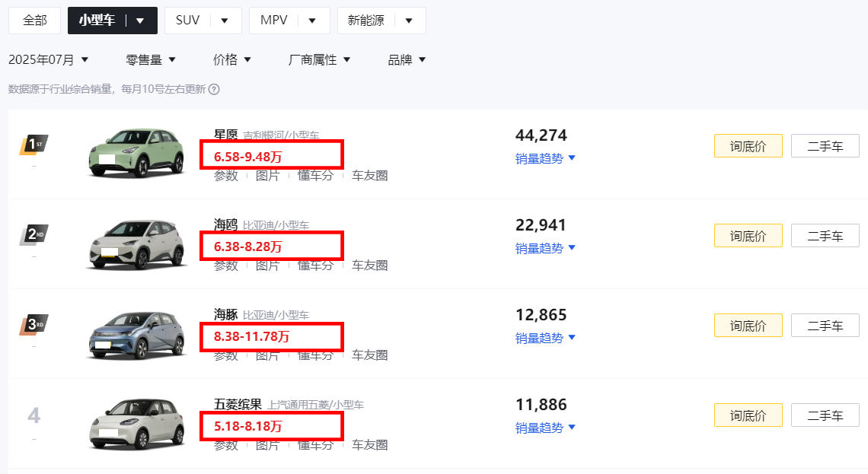This screenshot has width=868, height=474.
Task: Click 二手车 button for 海豚
Action: tap(825, 325)
